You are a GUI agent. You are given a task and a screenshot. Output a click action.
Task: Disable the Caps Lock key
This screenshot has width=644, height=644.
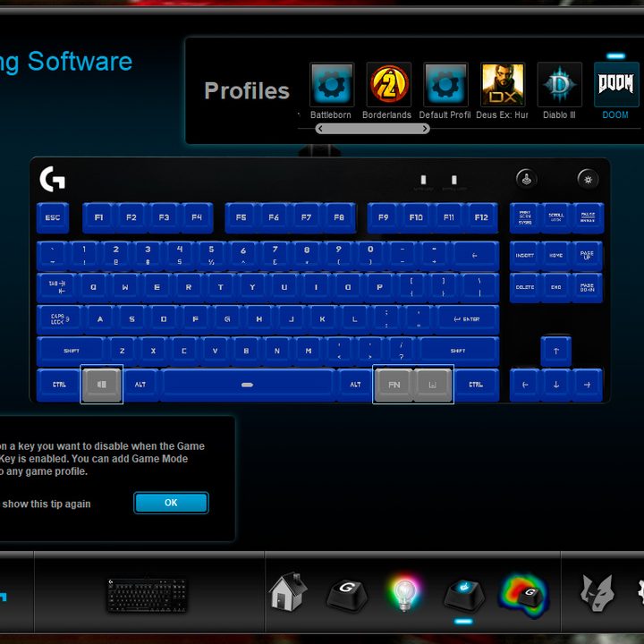click(60, 319)
